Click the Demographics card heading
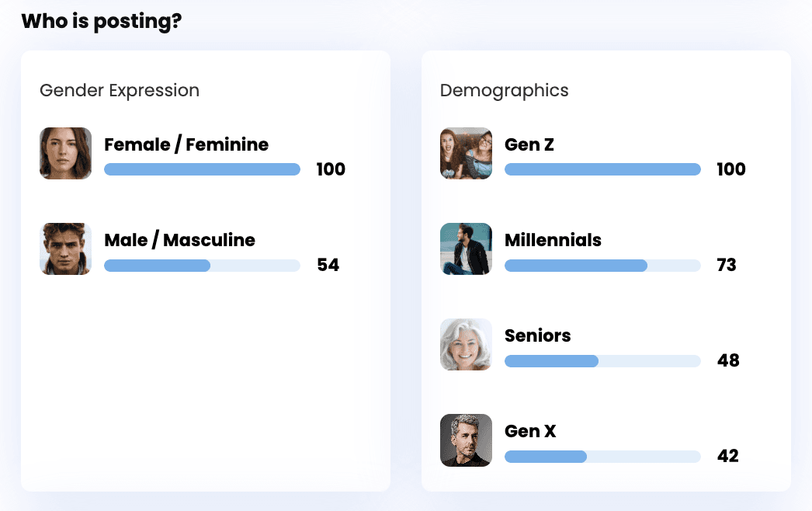Screen dimensions: 812x511 pos(504,91)
